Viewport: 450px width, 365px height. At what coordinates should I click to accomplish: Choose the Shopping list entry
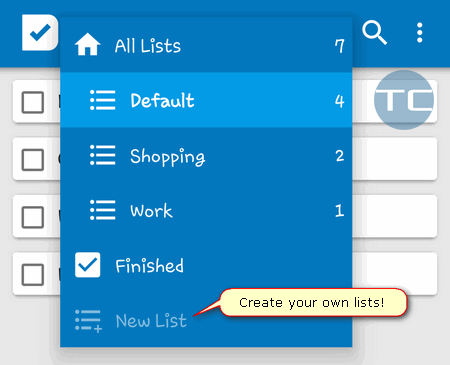tap(206, 155)
